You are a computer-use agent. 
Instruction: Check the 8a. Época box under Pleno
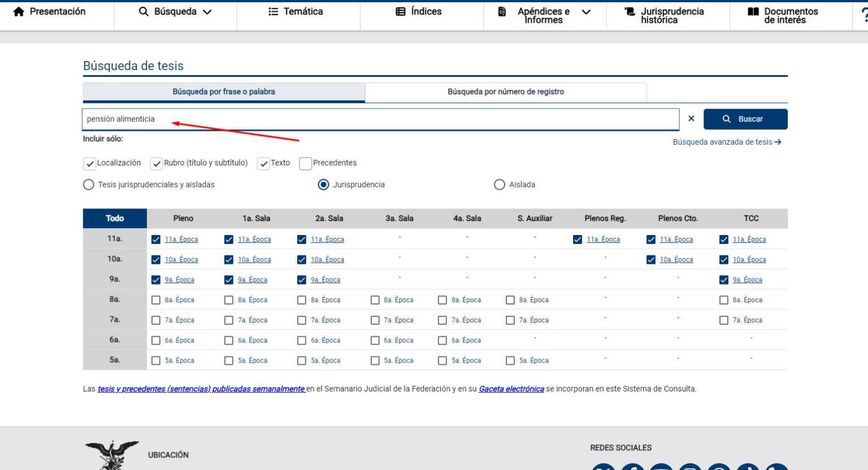pyautogui.click(x=156, y=300)
